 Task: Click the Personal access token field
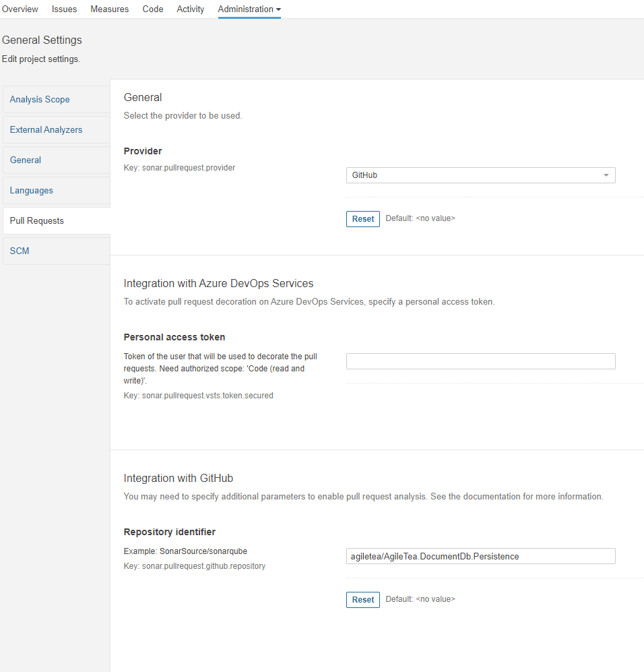tap(480, 361)
